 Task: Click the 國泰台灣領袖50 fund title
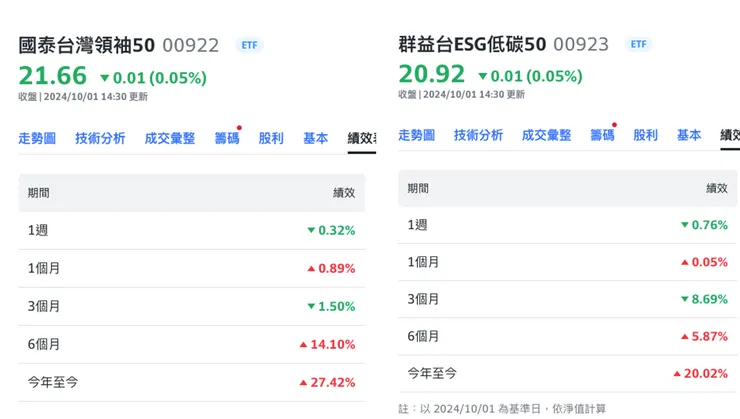click(x=87, y=45)
